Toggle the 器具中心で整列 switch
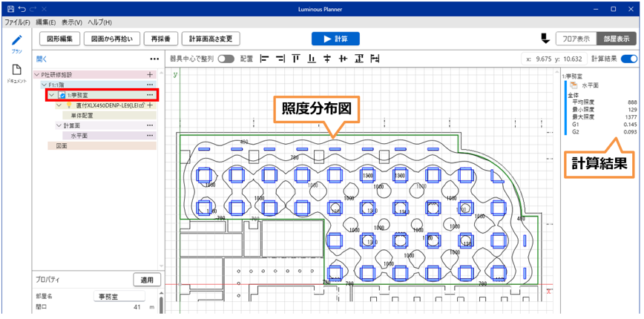Viewport: 644px width, 319px height. coord(226,59)
